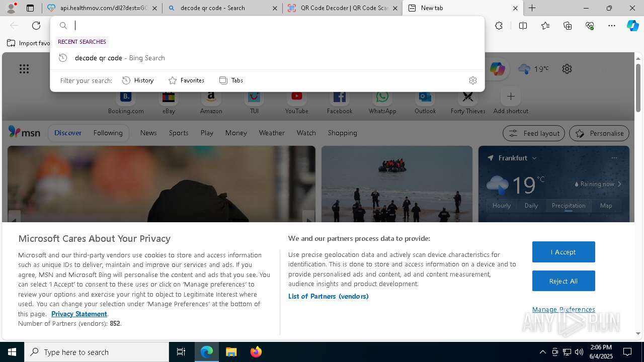Show hidden system tray icons

tap(542, 352)
